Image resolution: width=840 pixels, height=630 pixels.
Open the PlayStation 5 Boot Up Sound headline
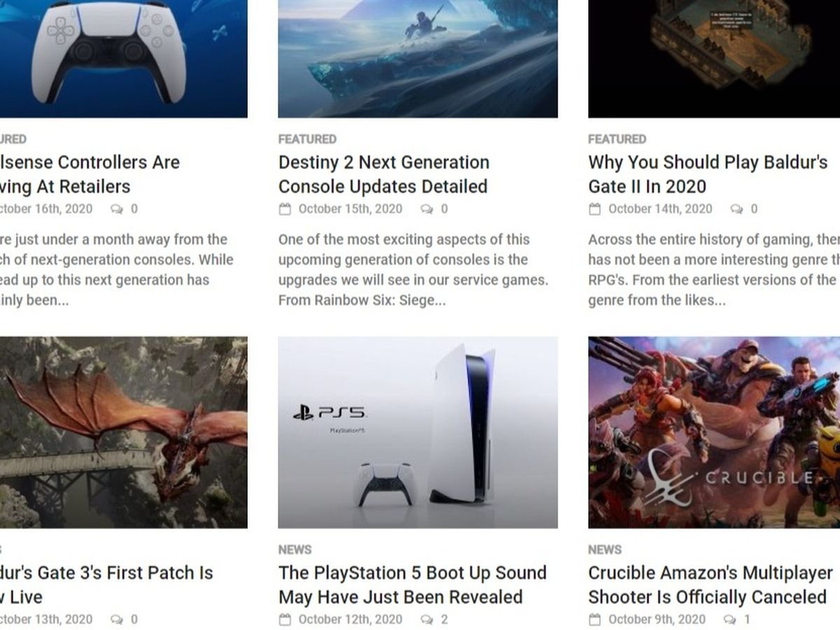click(x=412, y=585)
